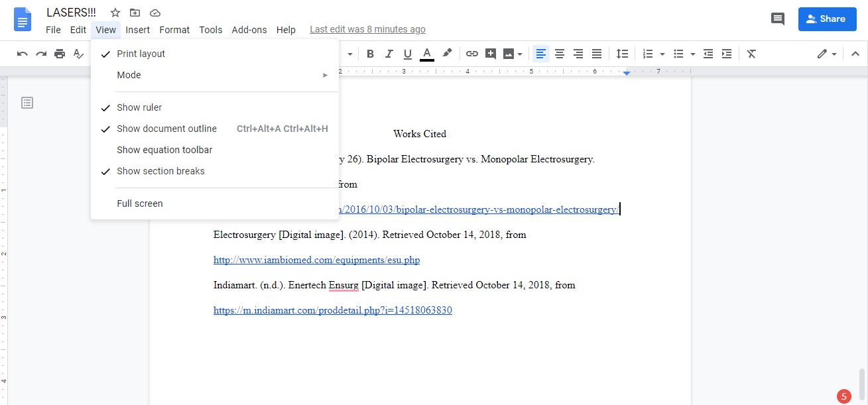Image resolution: width=868 pixels, height=405 pixels.
Task: Open the iambiomed.com esu.php link
Action: [316, 260]
